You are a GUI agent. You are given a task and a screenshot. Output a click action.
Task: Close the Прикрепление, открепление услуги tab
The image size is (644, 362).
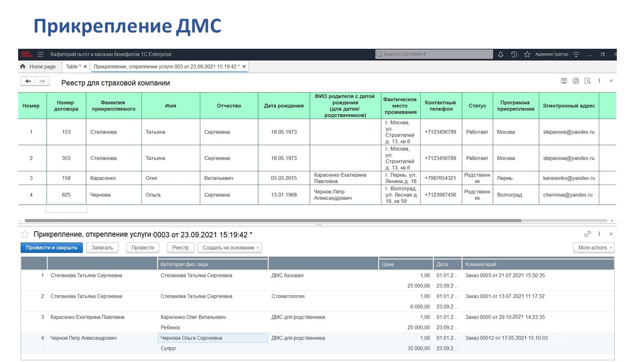(244, 66)
